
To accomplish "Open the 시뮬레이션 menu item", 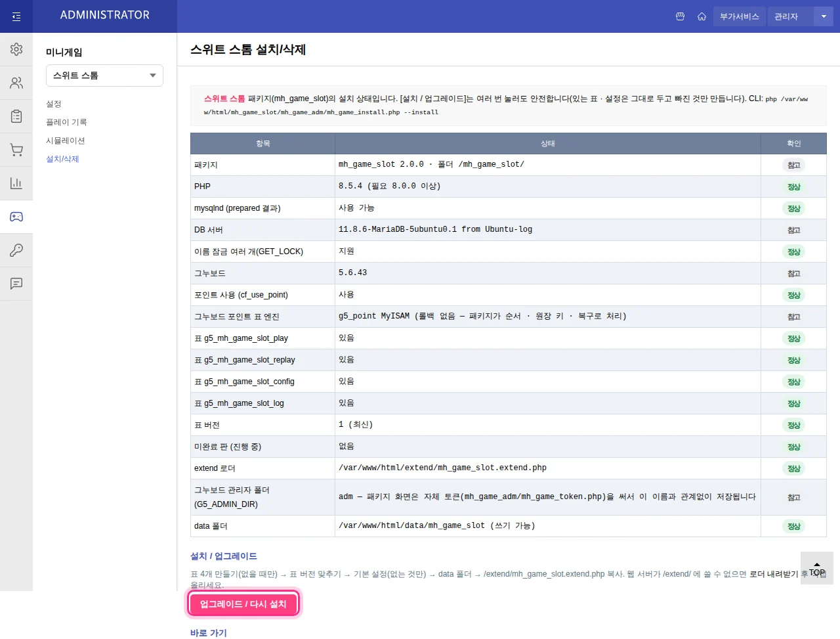I will (x=66, y=141).
